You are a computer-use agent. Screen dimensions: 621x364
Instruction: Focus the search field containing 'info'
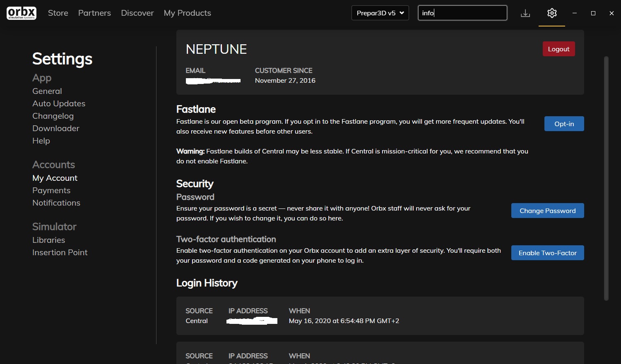pos(462,13)
